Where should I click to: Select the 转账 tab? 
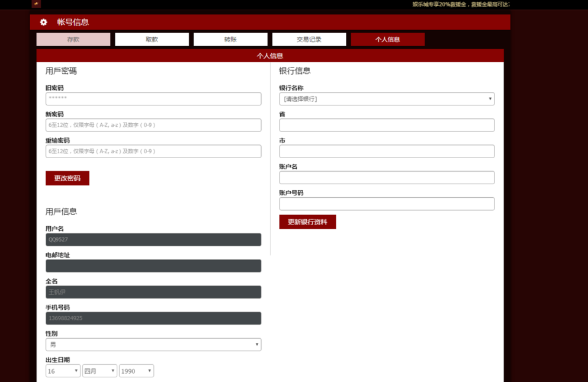point(230,40)
